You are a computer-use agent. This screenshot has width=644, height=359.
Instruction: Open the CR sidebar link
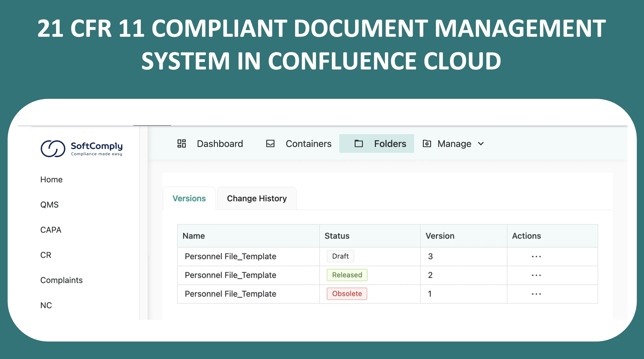(46, 255)
